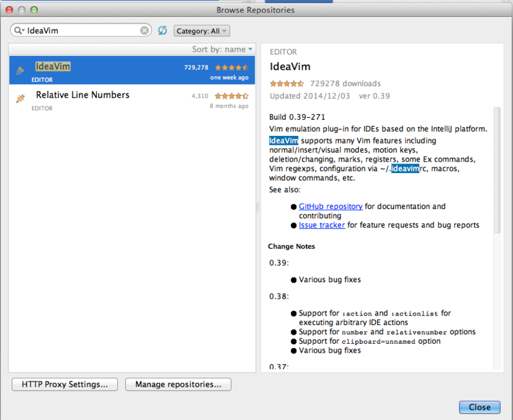
Task: Change the Sort by: name option
Action: tap(222, 49)
